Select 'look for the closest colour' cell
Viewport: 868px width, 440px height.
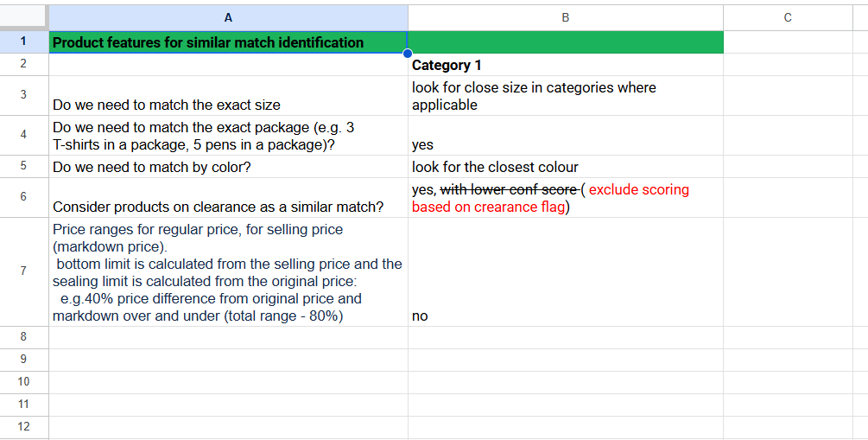click(x=565, y=167)
